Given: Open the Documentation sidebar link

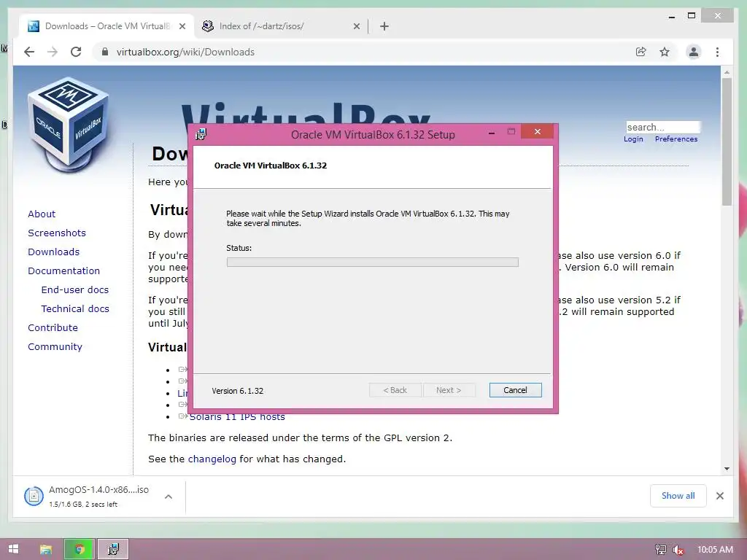Looking at the screenshot, I should click(64, 271).
